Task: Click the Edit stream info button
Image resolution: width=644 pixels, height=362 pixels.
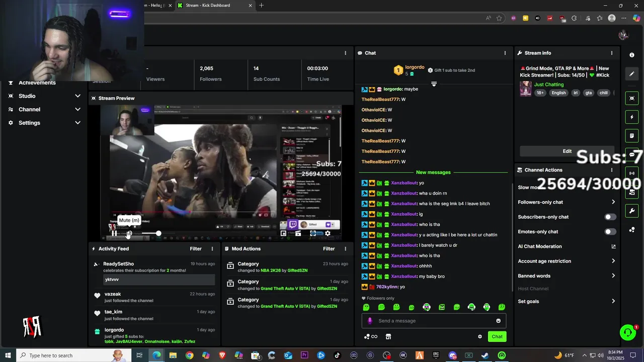Action: tap(567, 151)
